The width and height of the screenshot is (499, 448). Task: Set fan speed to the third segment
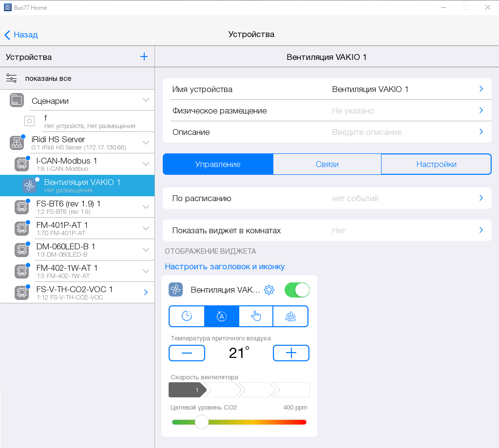257,390
